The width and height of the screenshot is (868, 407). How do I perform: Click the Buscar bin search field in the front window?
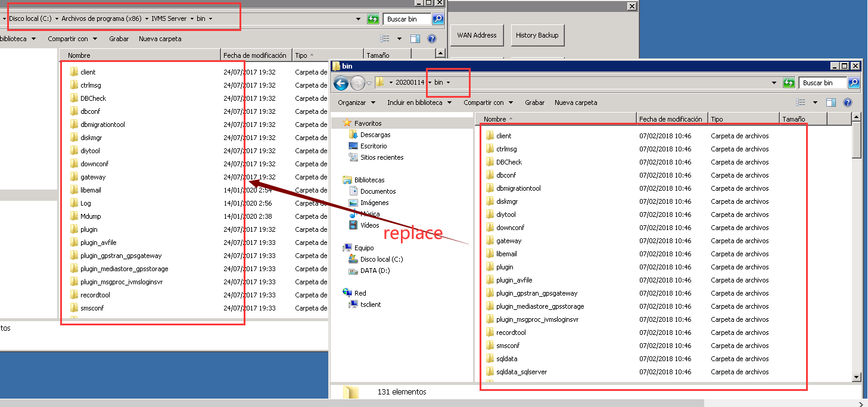pos(823,83)
